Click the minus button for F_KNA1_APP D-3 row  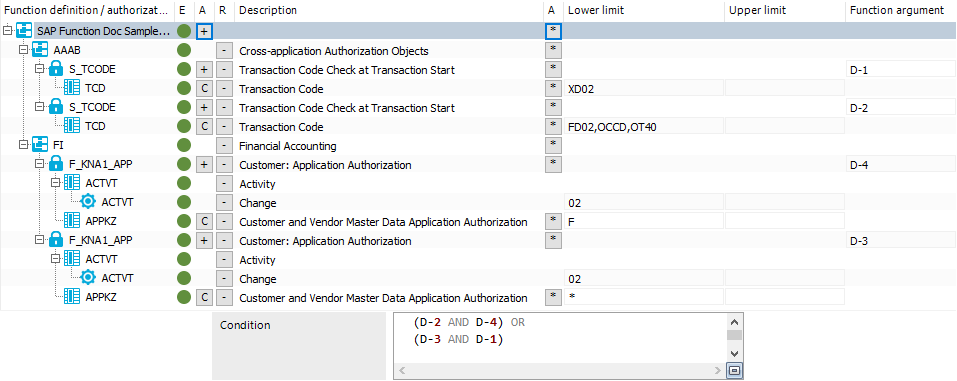(225, 241)
